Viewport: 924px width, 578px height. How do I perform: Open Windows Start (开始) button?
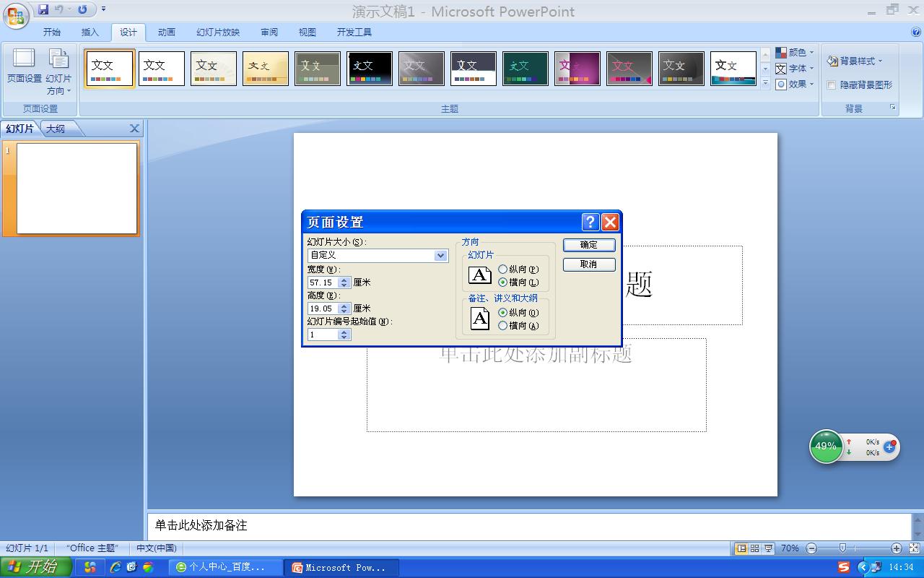pyautogui.click(x=35, y=567)
